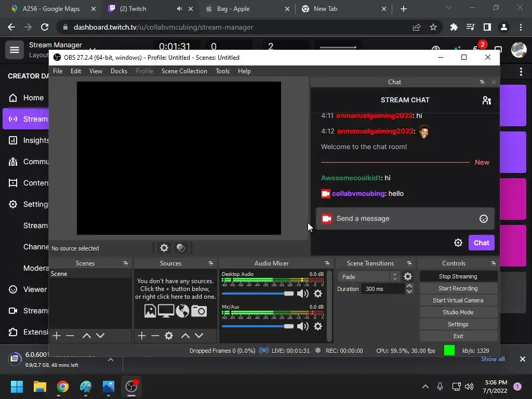Mute the Twitch browser tab audio

coord(179,9)
